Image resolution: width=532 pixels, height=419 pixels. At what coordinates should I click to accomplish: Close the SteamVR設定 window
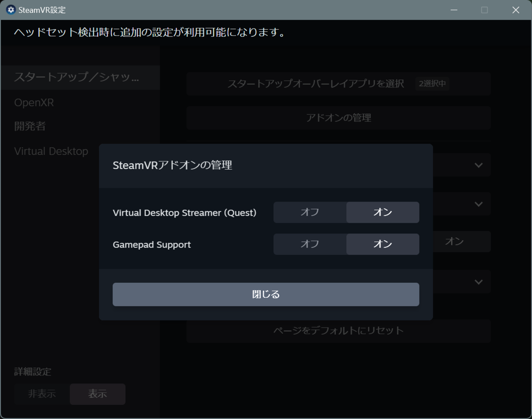coord(516,10)
